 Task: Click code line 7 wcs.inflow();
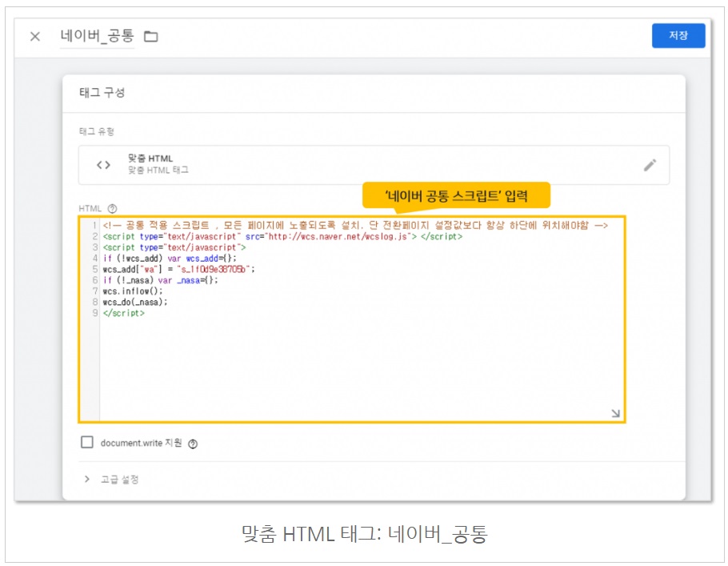[133, 291]
